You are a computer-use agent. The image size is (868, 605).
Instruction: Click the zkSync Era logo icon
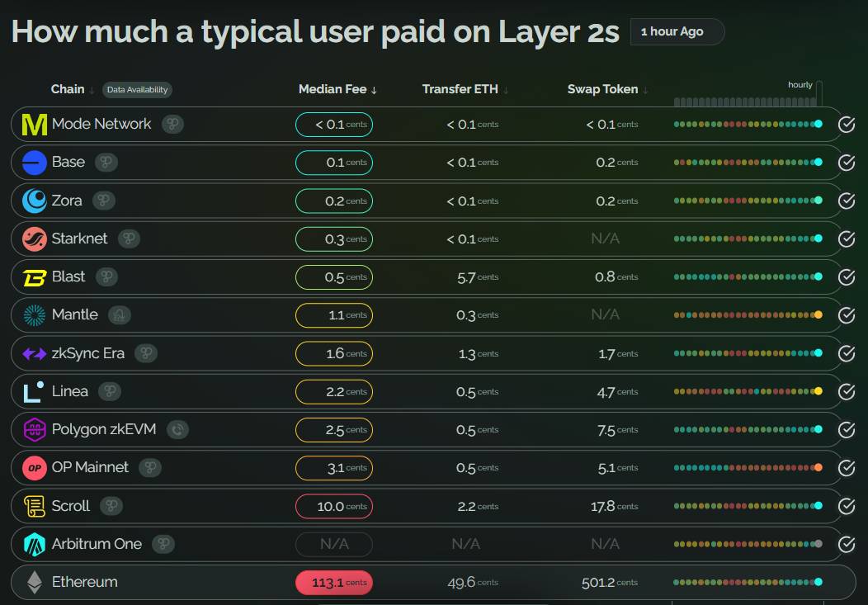(35, 353)
